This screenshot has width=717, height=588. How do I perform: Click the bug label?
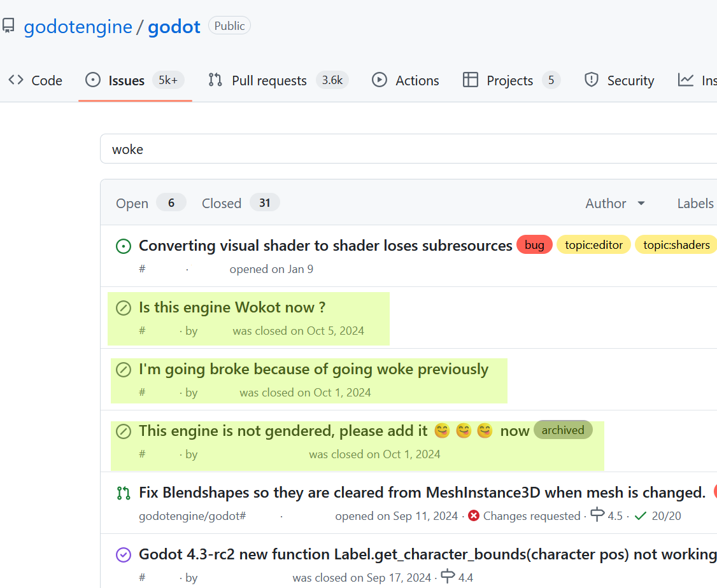(534, 244)
